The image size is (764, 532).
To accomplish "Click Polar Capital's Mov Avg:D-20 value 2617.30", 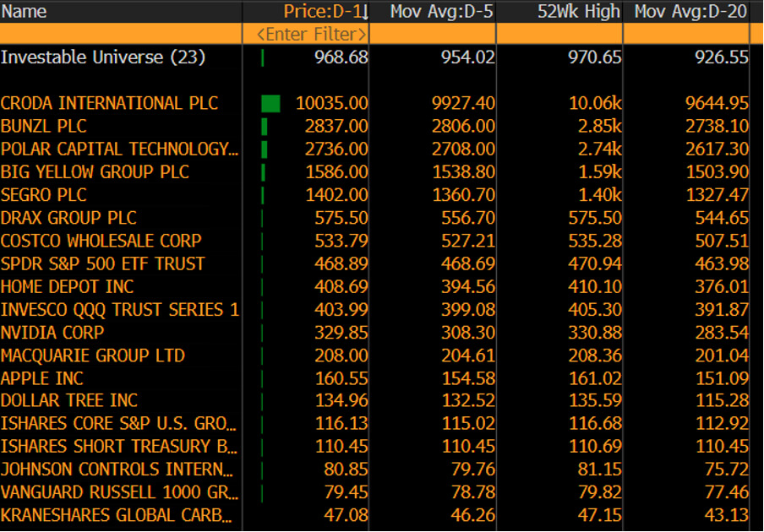I will tap(717, 149).
